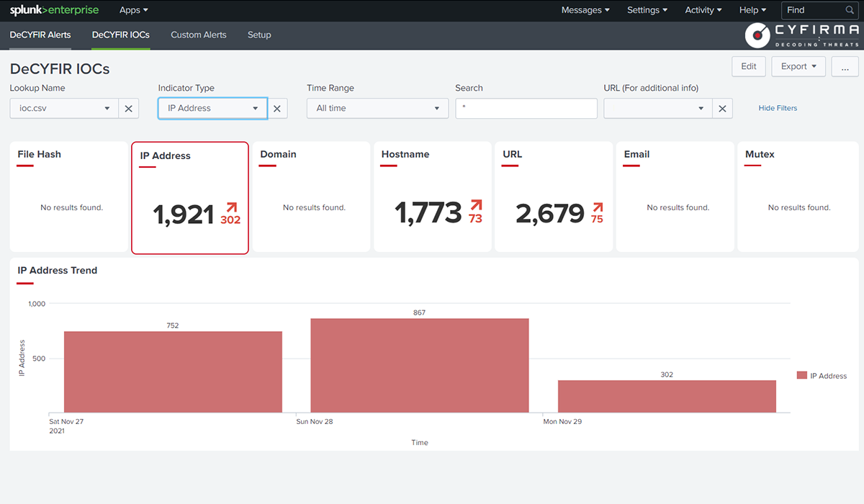Click the File Hash panel title

(x=39, y=154)
